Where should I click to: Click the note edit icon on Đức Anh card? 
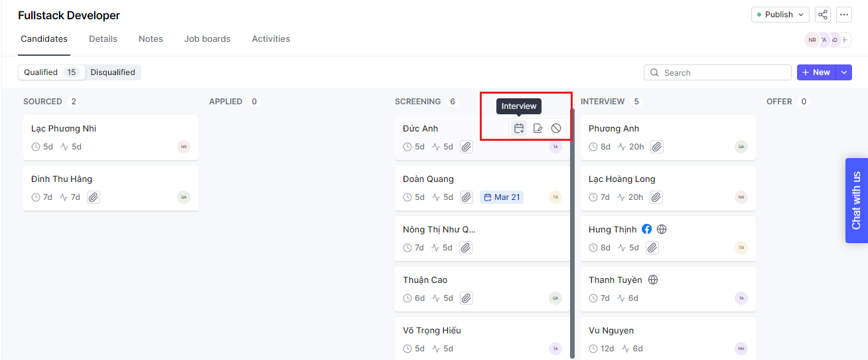pos(538,128)
